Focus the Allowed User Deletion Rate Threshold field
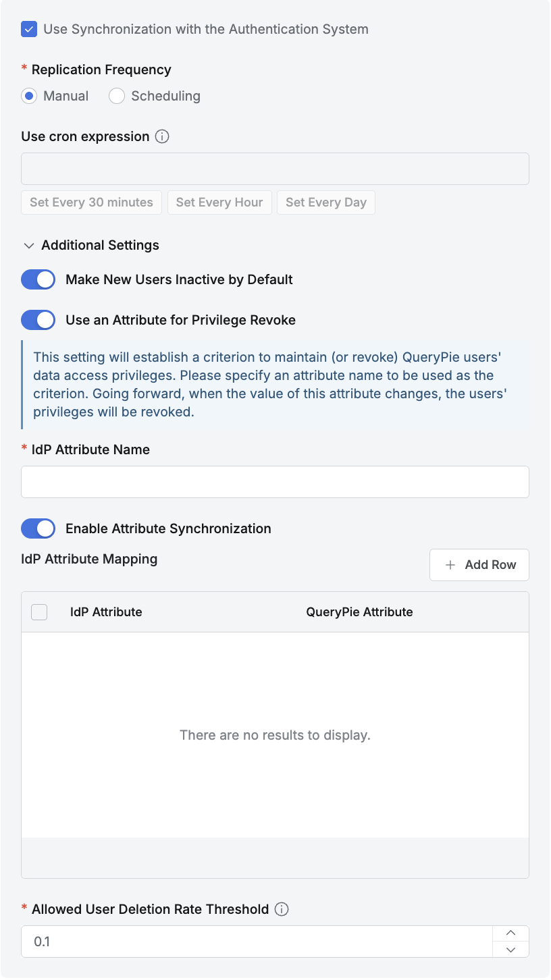This screenshot has height=980, width=551. (x=257, y=942)
